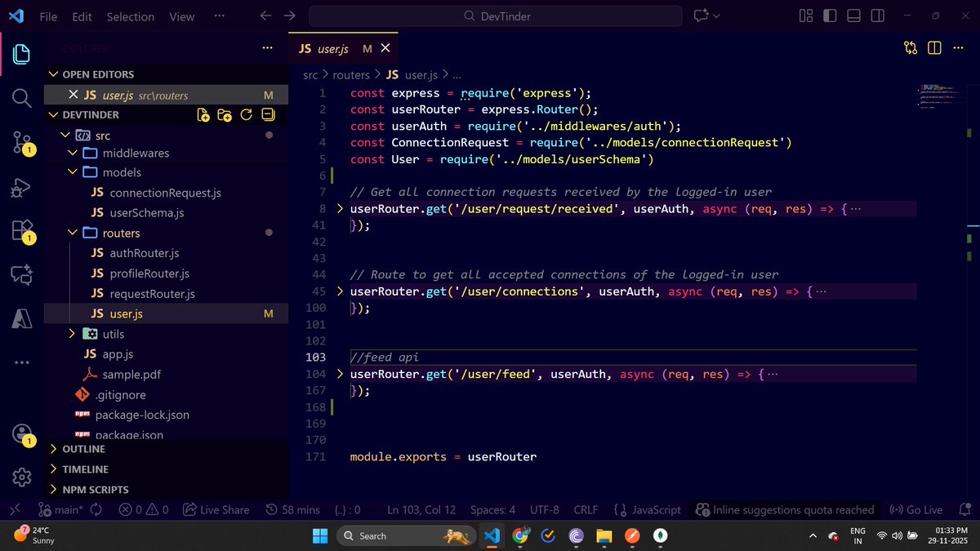The width and height of the screenshot is (980, 551).
Task: Open userSchema.js file
Action: click(x=147, y=213)
